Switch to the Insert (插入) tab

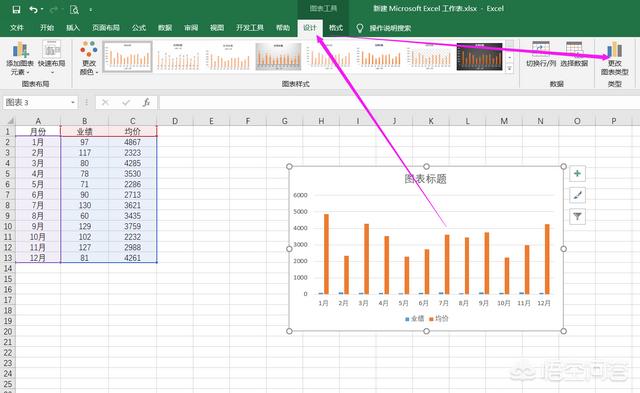coord(73,28)
